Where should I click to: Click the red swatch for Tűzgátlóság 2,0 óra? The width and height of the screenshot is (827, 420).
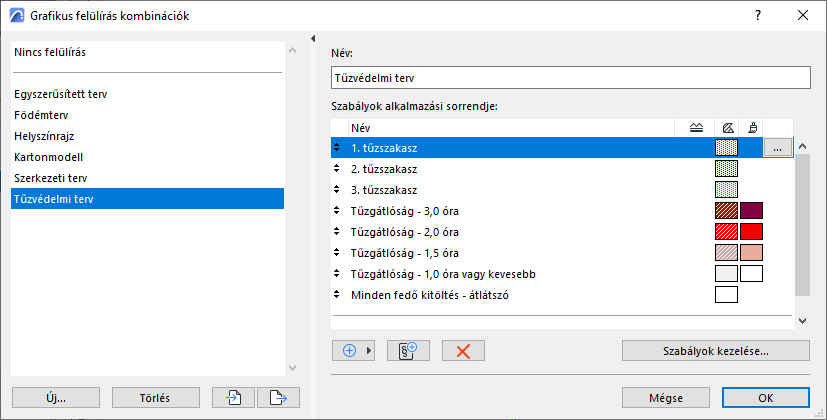[x=751, y=232]
